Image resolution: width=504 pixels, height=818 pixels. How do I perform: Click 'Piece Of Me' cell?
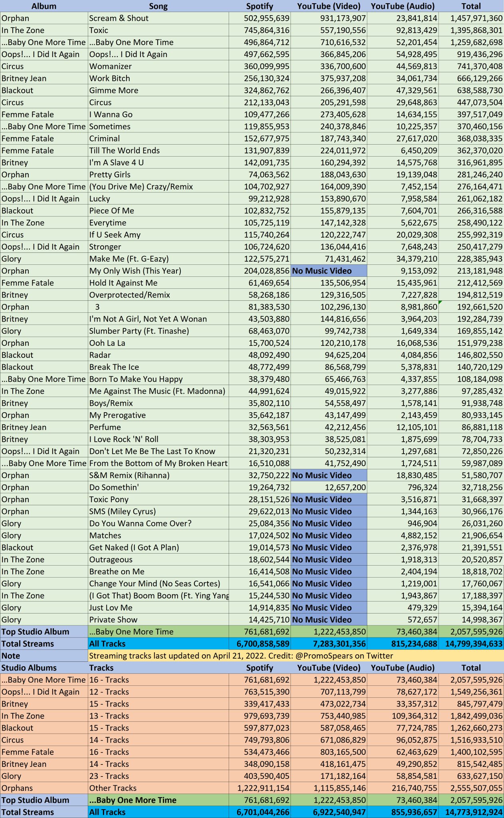[x=158, y=210]
